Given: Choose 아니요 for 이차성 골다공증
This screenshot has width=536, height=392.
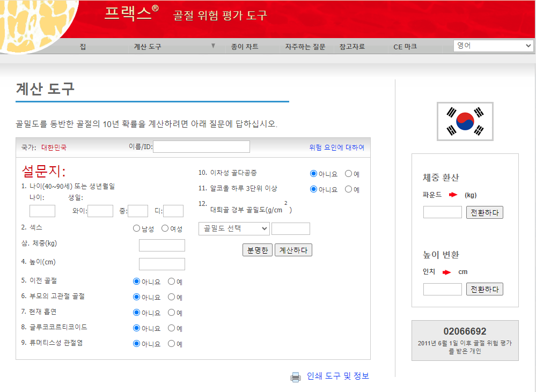Looking at the screenshot, I should (313, 174).
